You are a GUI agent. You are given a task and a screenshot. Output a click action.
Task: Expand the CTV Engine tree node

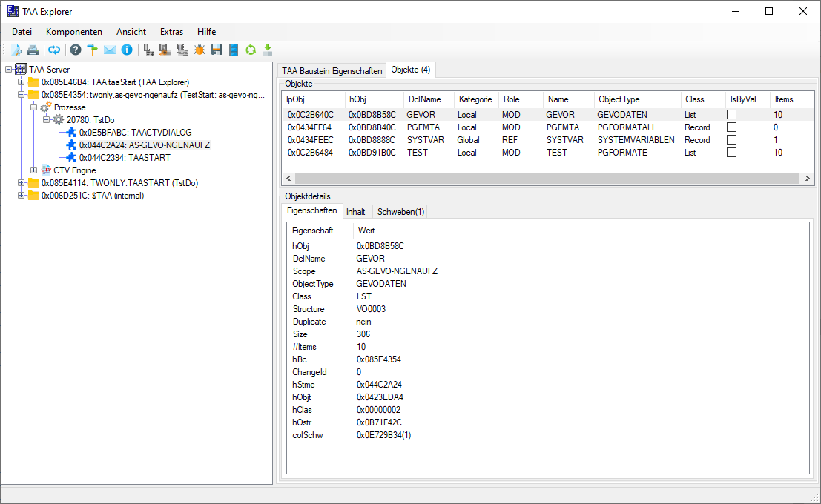[x=34, y=170]
